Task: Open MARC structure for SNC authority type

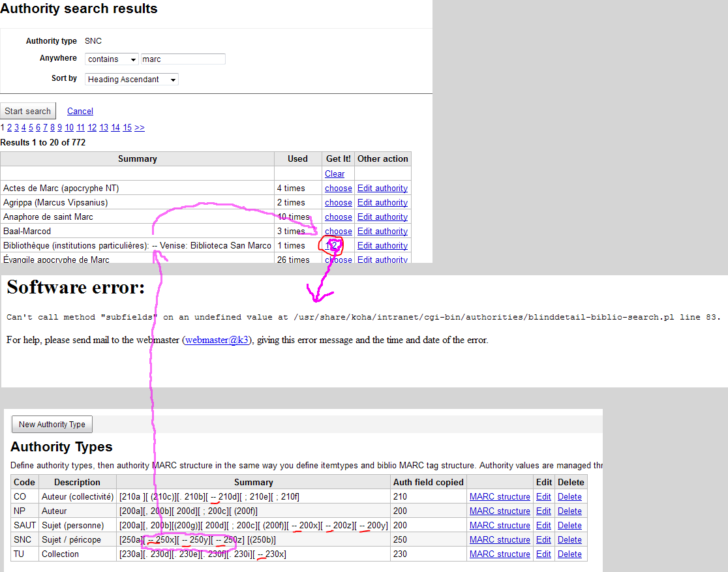Action: point(500,540)
